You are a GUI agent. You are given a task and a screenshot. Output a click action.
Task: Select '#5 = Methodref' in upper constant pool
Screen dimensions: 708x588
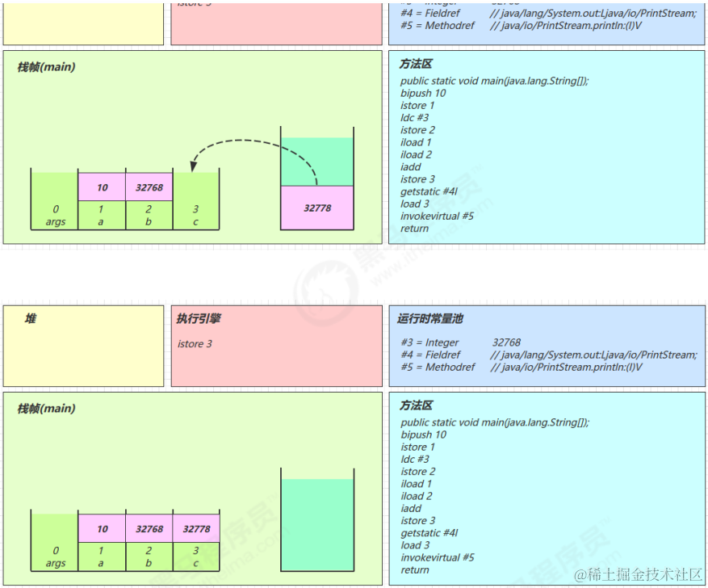tap(437, 25)
